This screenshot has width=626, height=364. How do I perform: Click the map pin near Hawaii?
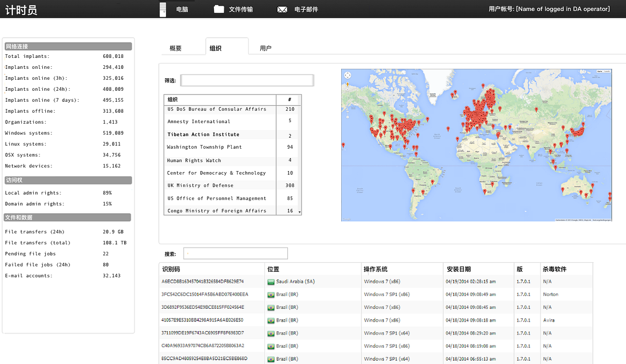pos(343,145)
